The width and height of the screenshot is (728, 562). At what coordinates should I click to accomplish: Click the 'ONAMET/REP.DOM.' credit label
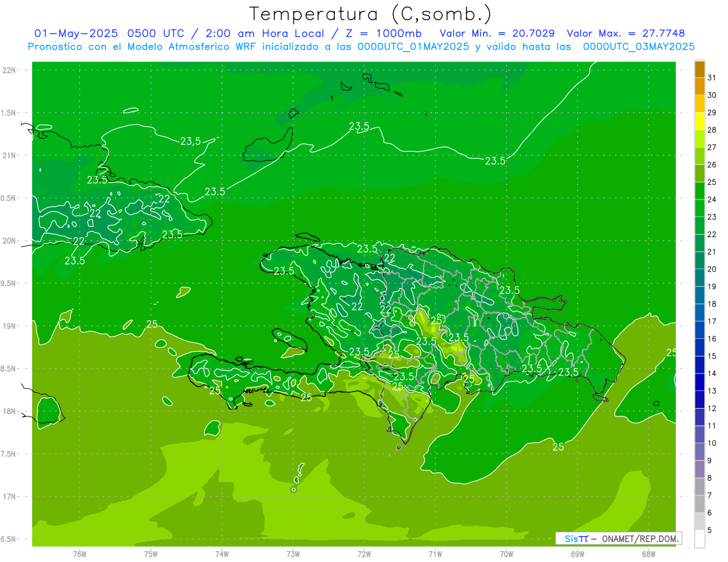pyautogui.click(x=641, y=538)
